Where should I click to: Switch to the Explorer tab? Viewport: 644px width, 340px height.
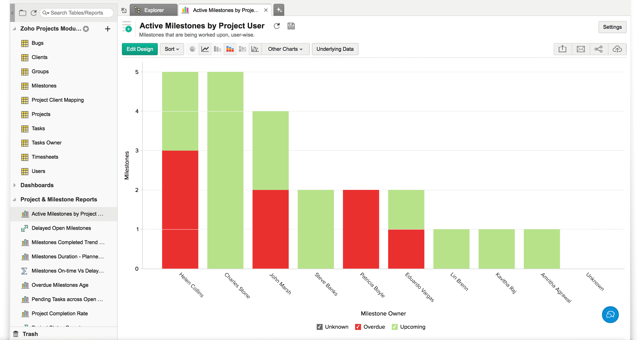(154, 10)
